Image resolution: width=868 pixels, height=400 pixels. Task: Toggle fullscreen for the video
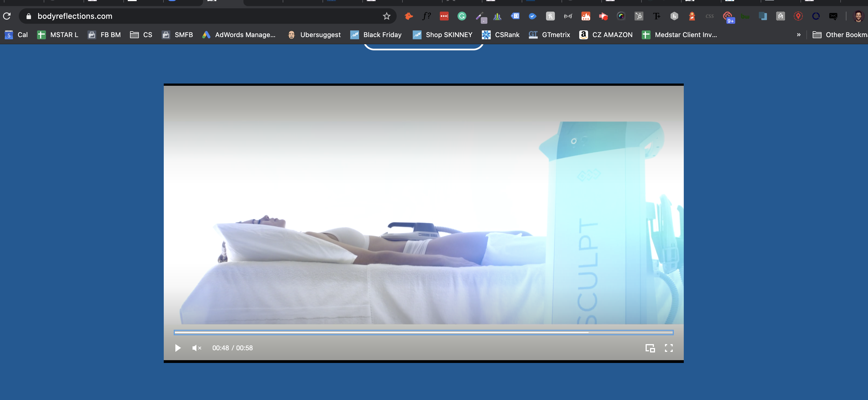[669, 348]
